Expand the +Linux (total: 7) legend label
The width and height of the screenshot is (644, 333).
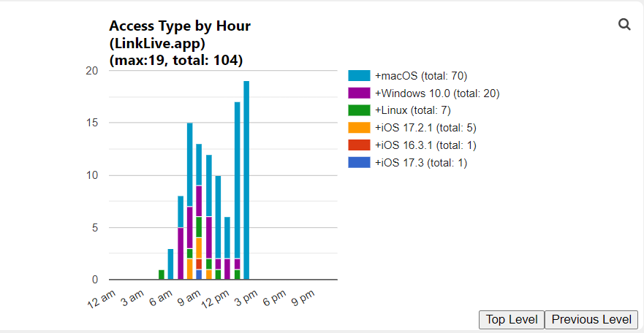(412, 110)
